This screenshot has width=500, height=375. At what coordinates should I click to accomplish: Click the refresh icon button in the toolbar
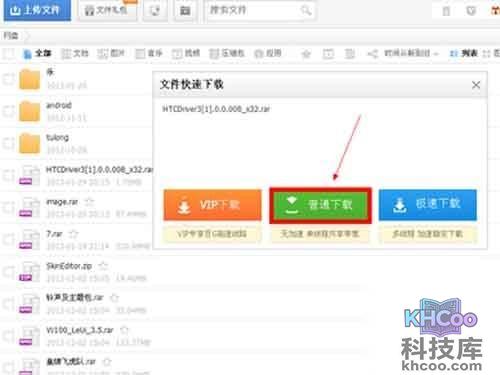[155, 11]
